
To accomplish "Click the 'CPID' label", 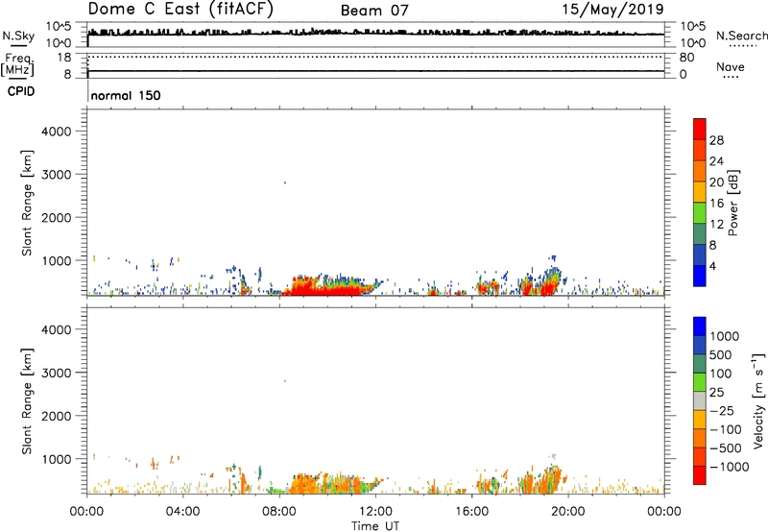I will pyautogui.click(x=20, y=91).
